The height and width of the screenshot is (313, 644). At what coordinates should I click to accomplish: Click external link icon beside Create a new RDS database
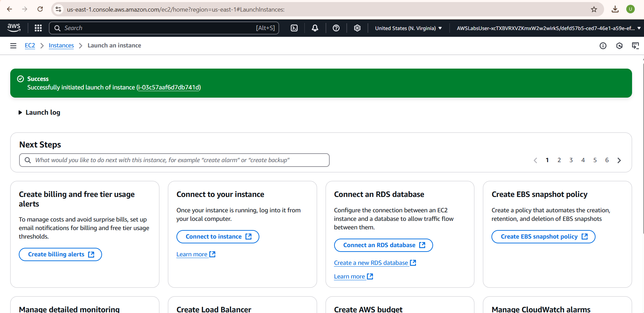pyautogui.click(x=413, y=263)
